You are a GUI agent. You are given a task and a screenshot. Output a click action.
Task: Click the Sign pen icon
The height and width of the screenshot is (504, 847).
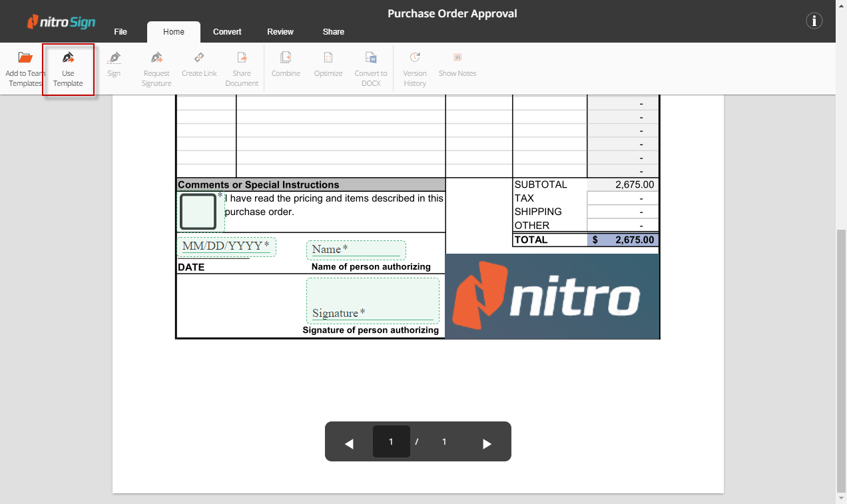(114, 58)
